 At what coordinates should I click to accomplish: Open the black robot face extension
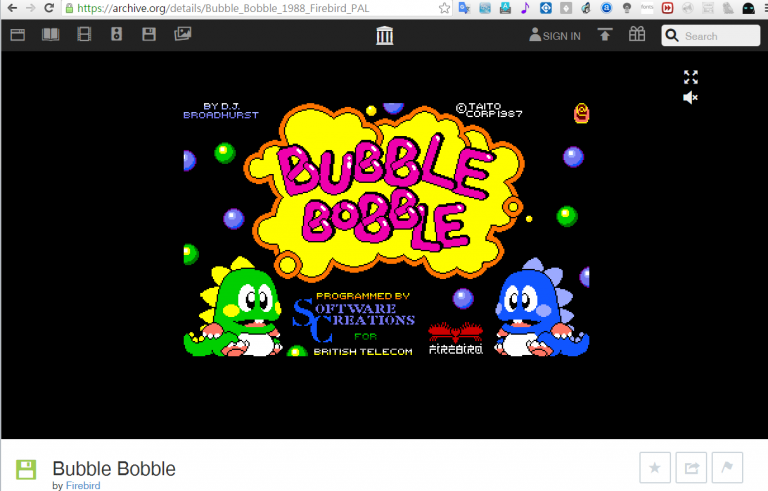[748, 8]
